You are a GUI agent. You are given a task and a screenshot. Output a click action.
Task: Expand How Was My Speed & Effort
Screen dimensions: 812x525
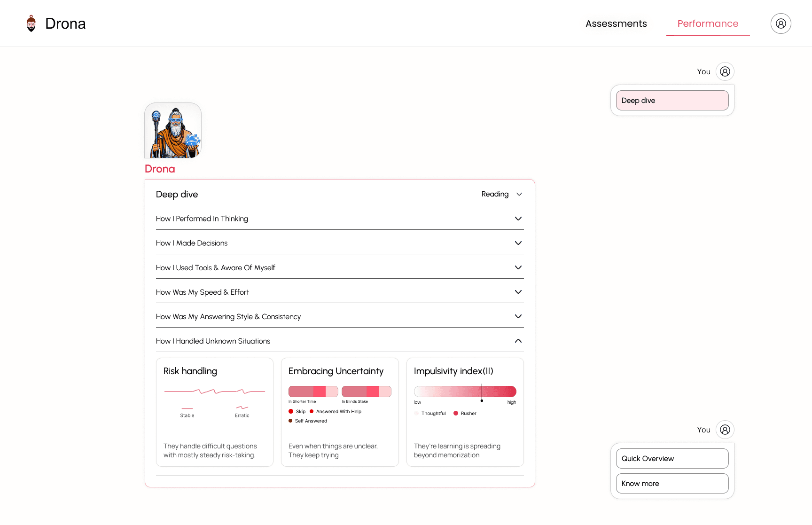[340, 292]
